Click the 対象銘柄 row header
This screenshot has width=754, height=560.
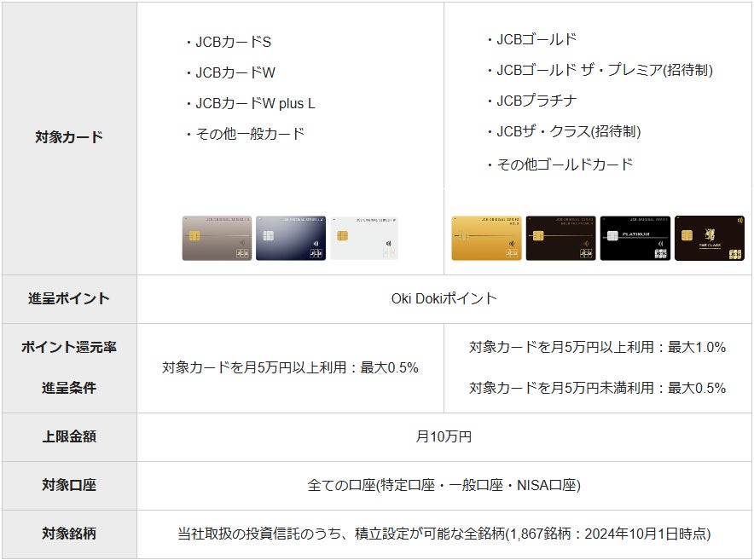tap(69, 534)
